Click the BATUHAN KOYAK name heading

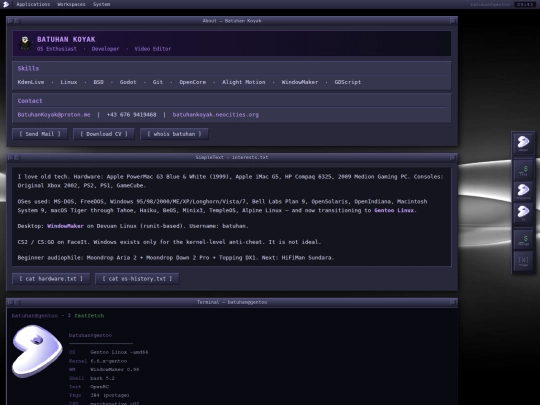click(x=66, y=39)
